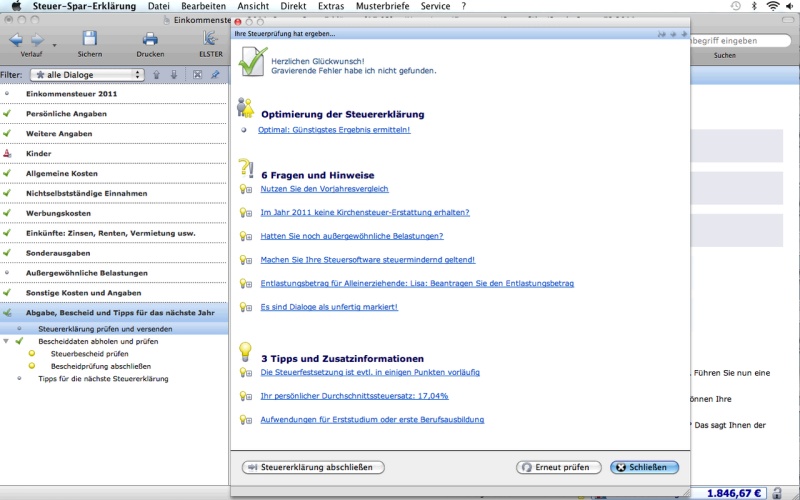This screenshot has height=500, width=800.
Task: Click the Verlauf back arrow icon
Action: (x=16, y=40)
